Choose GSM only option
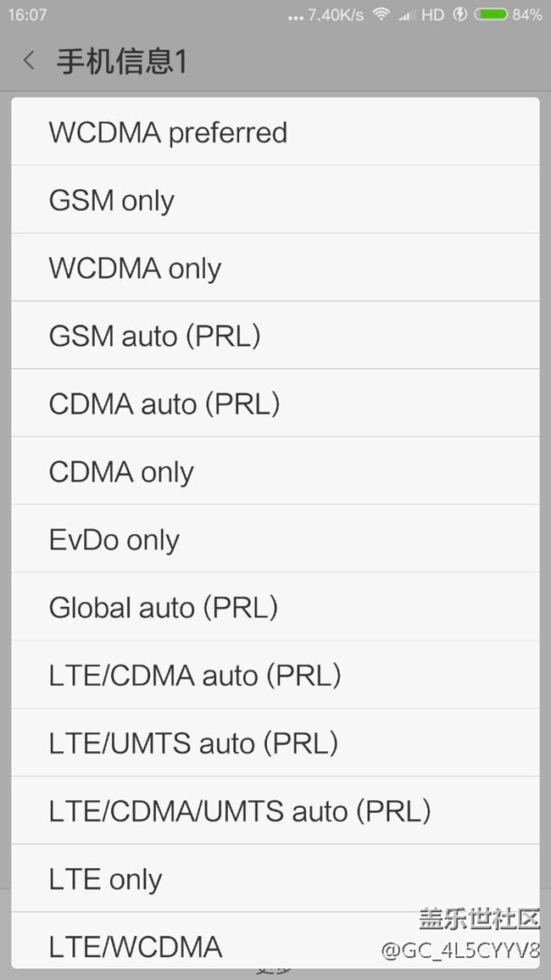Viewport: 551px width, 980px height. pyautogui.click(x=111, y=200)
